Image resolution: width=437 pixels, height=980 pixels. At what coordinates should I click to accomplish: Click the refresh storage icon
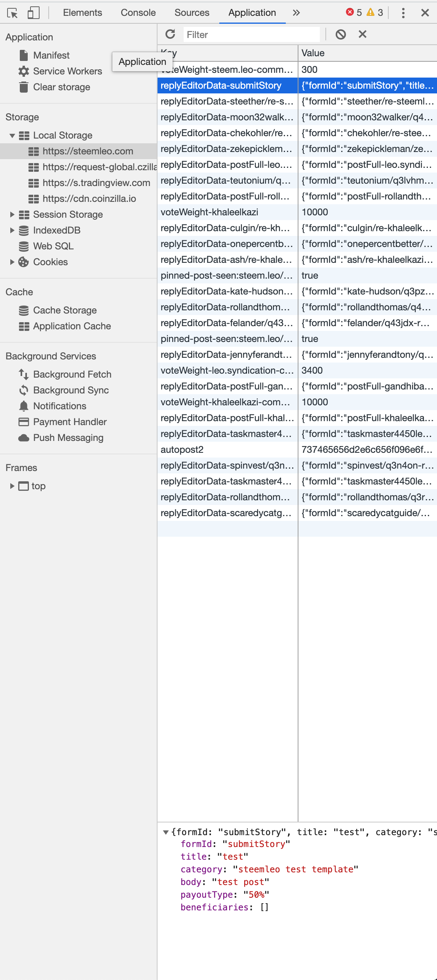click(x=170, y=34)
